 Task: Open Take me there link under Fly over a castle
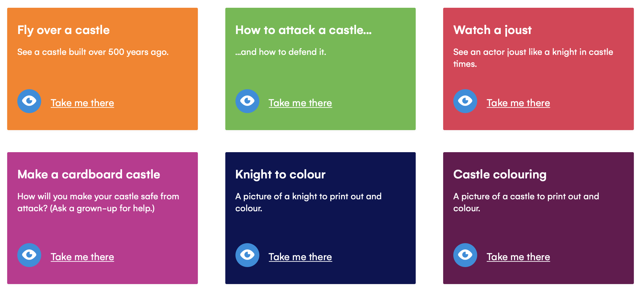point(82,103)
